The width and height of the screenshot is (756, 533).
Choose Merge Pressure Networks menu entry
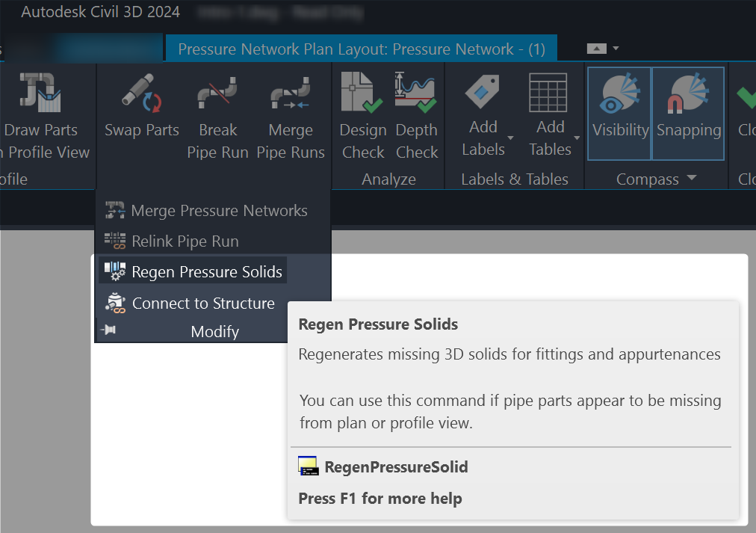pos(206,210)
